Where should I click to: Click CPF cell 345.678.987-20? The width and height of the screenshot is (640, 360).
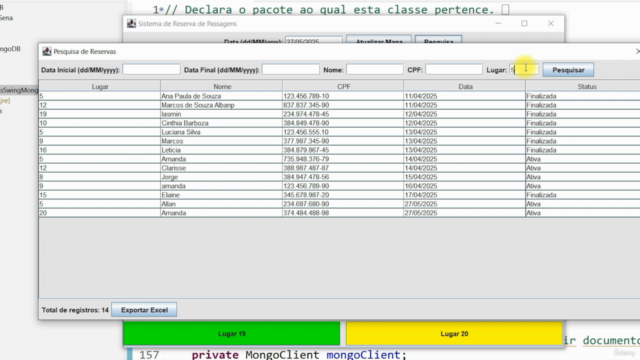tap(343, 195)
